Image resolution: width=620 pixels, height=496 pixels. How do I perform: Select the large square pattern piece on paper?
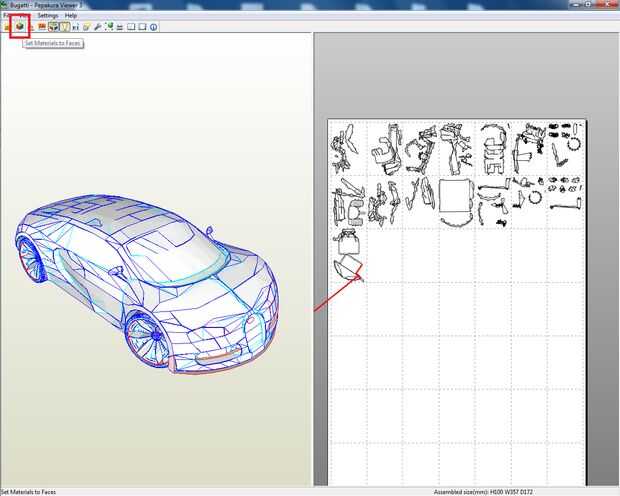coord(454,196)
